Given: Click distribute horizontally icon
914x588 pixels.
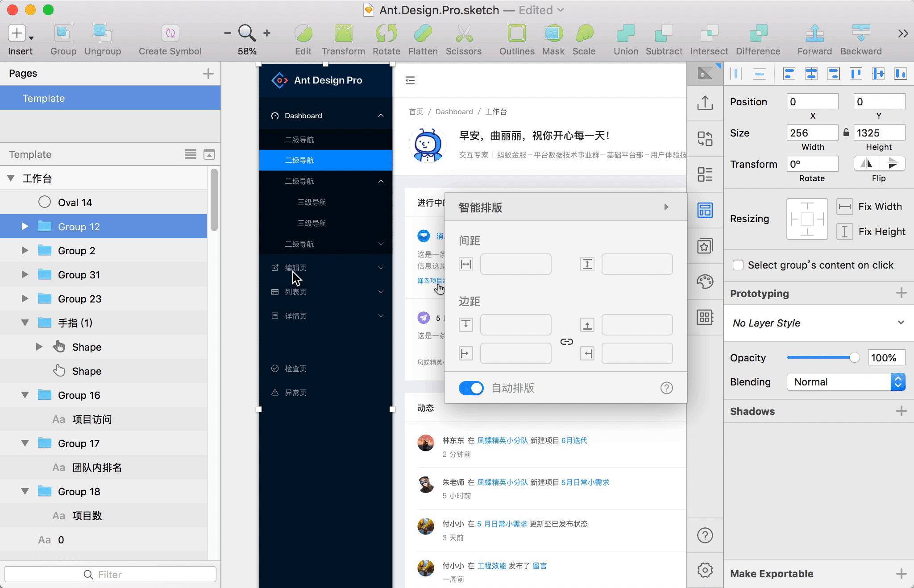Looking at the screenshot, I should pos(736,74).
